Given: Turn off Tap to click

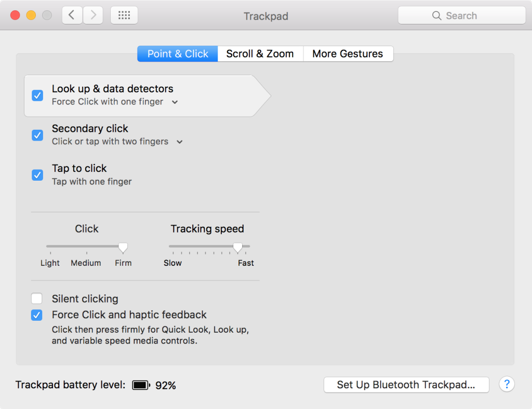Looking at the screenshot, I should (x=37, y=175).
